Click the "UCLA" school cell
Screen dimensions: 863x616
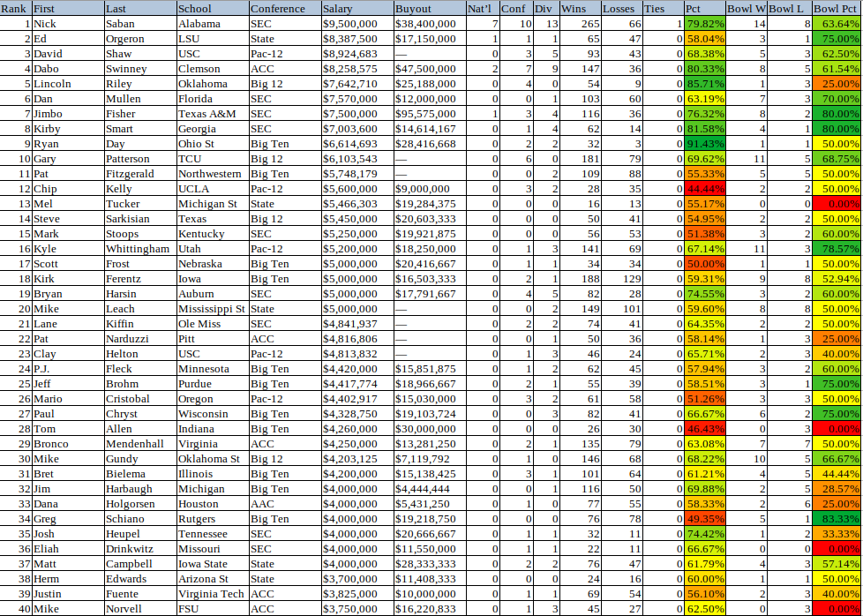point(213,189)
